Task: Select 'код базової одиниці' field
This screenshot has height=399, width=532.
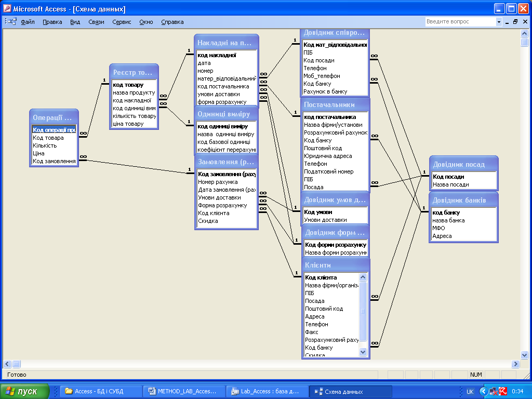Action: [x=227, y=142]
